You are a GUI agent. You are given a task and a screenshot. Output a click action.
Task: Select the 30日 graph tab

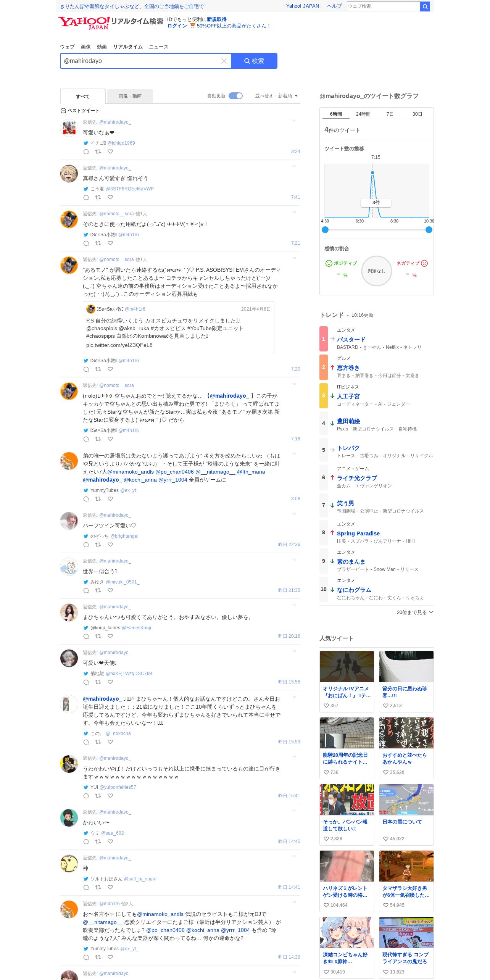coord(417,114)
